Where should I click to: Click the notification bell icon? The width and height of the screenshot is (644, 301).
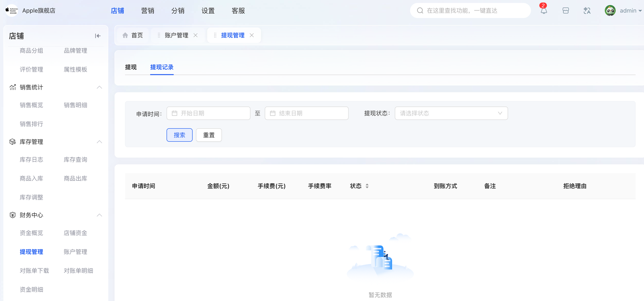click(544, 10)
